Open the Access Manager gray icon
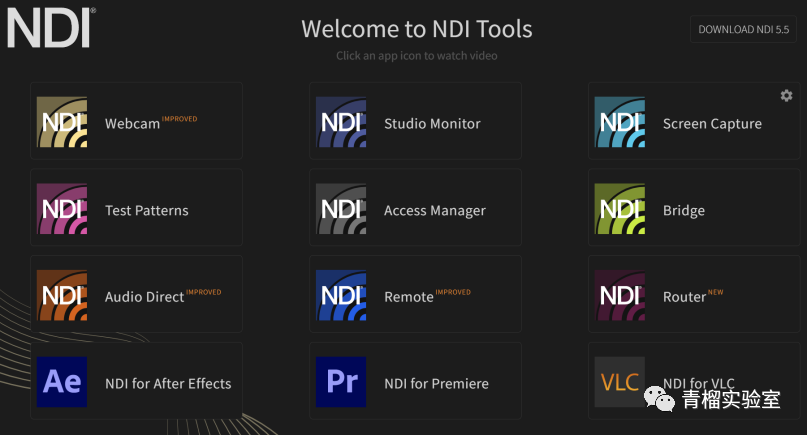 point(341,210)
